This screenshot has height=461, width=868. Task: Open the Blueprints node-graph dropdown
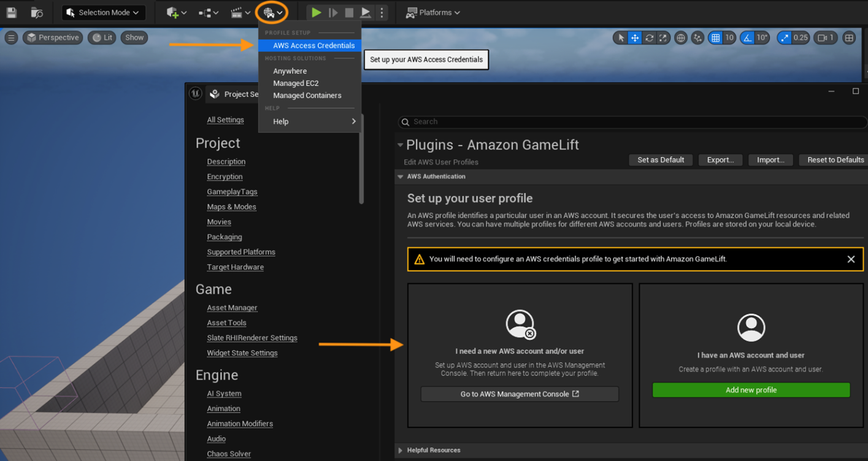point(209,12)
